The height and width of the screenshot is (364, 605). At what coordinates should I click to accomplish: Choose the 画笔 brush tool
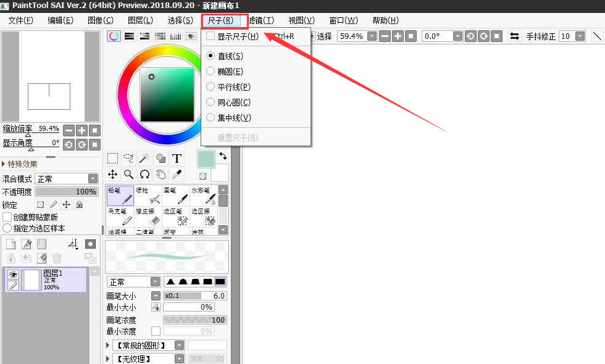[x=176, y=196]
